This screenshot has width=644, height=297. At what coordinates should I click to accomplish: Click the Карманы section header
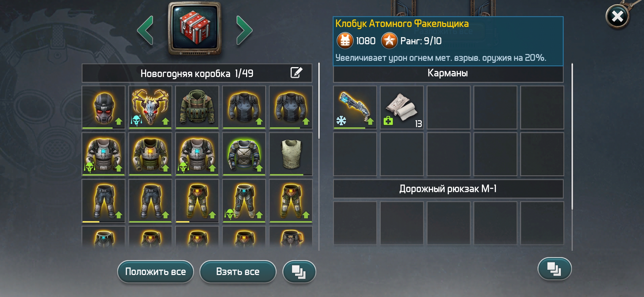448,73
